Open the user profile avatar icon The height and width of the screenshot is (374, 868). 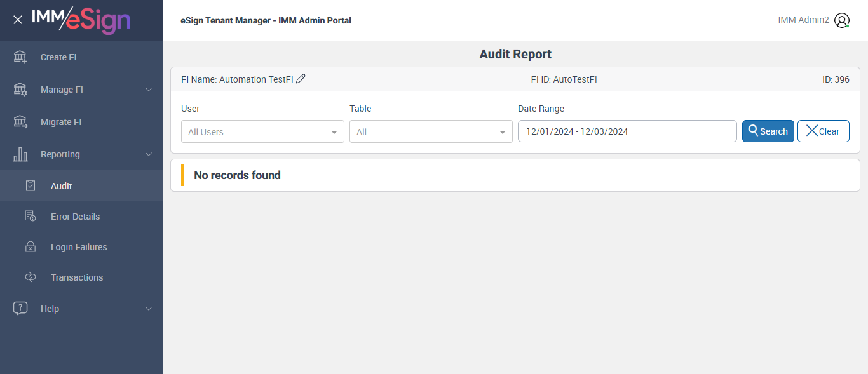[842, 20]
